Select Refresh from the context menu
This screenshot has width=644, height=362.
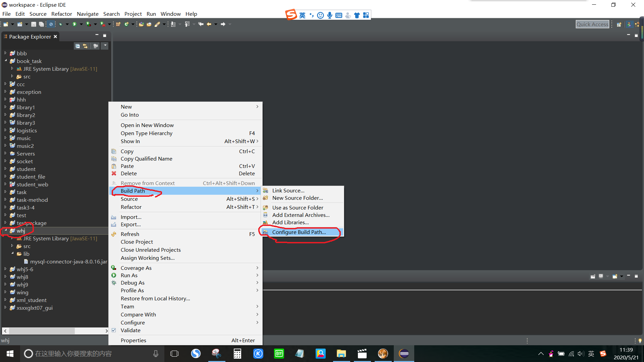coord(130,234)
